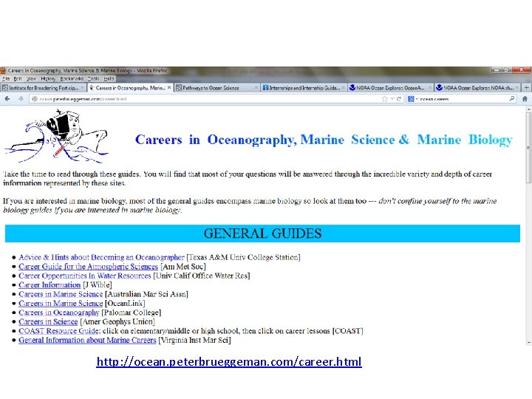This screenshot has height=399, width=532.
Task: Go forward with the browser forward arrow
Action: [x=21, y=99]
